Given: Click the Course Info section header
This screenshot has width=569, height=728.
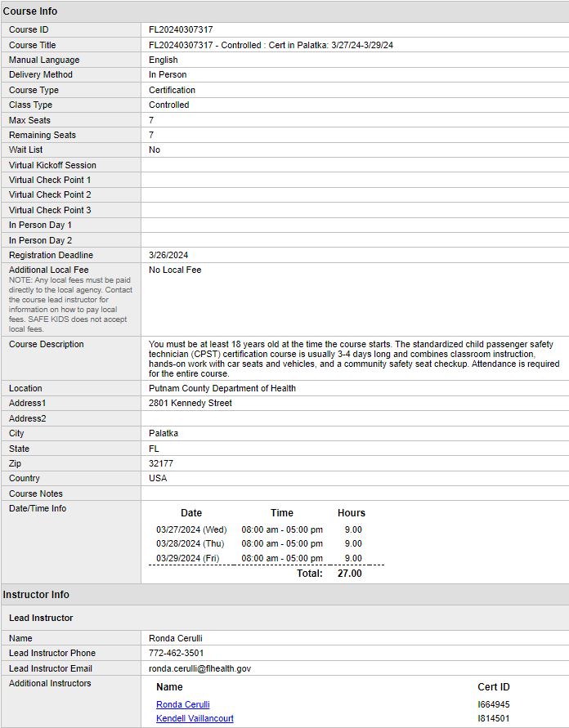Looking at the screenshot, I should (30, 11).
